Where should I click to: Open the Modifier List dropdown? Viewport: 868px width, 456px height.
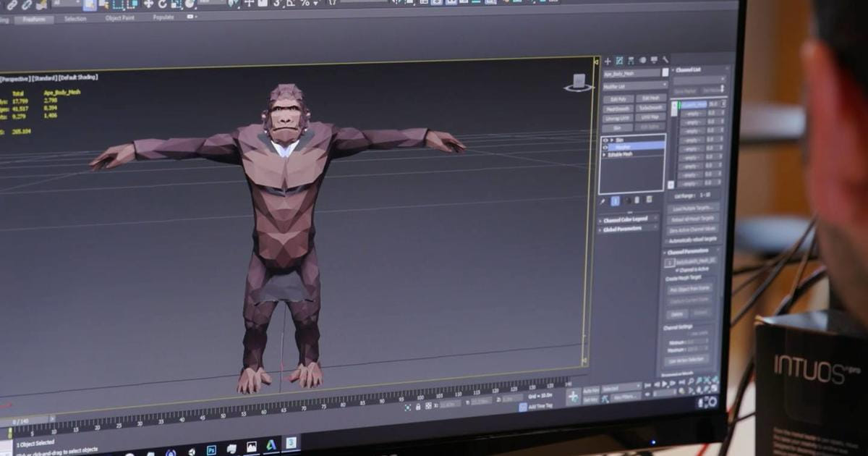click(x=634, y=85)
